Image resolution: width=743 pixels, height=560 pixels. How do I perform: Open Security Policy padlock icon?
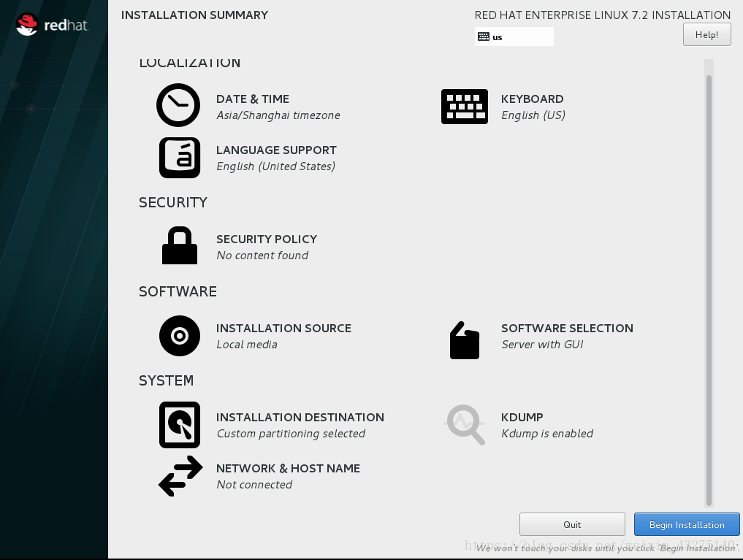(180, 245)
